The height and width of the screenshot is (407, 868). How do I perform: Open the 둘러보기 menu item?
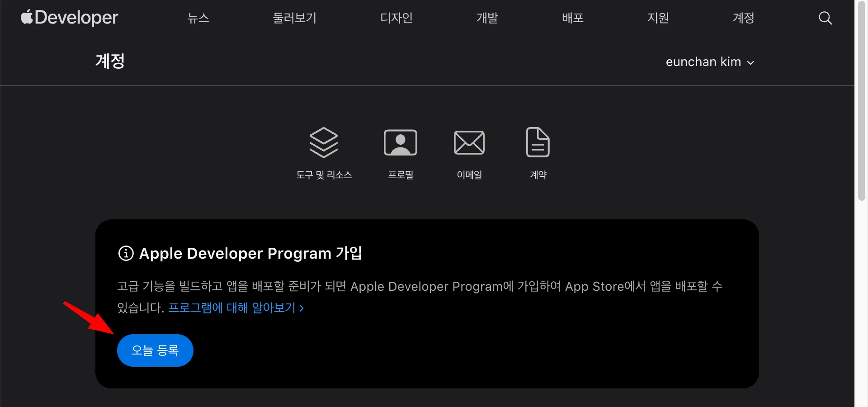pyautogui.click(x=295, y=18)
